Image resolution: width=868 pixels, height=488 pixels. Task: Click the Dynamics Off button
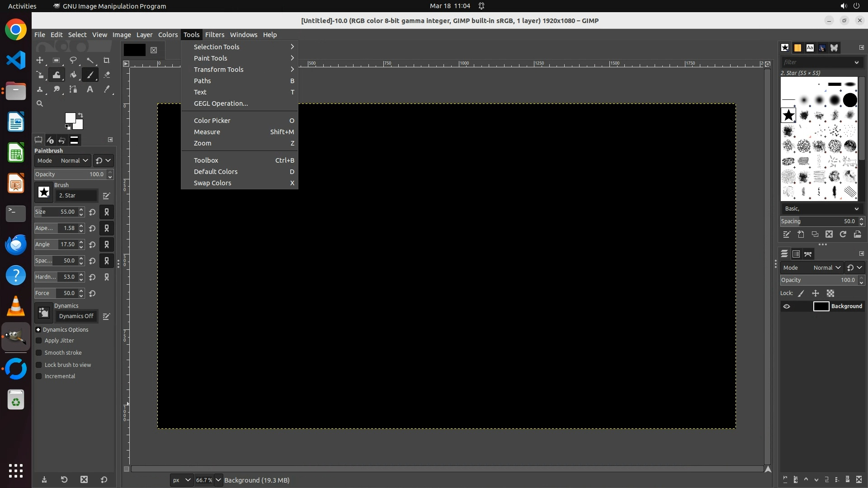pos(76,316)
